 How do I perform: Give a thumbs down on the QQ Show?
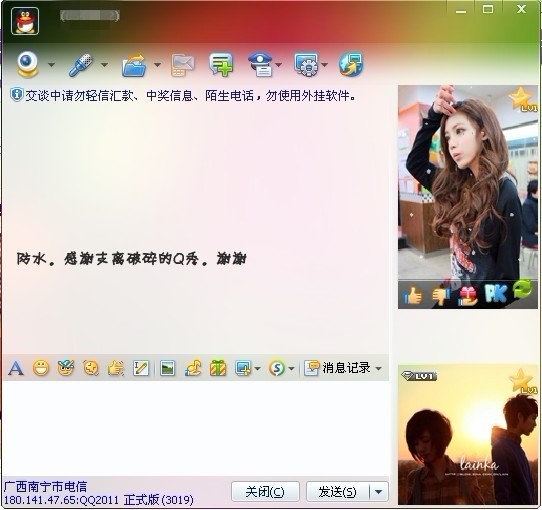440,297
